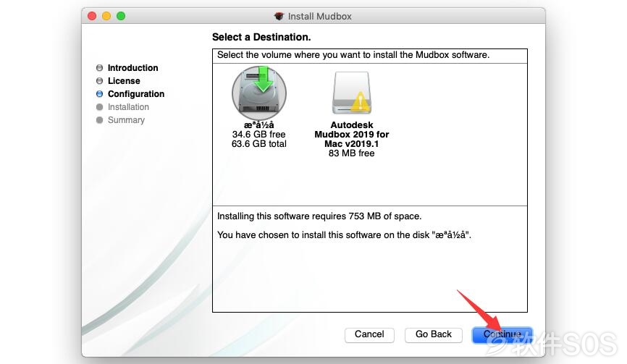The height and width of the screenshot is (364, 627).
Task: Click the Mudbox icon in the title bar
Action: pyautogui.click(x=279, y=17)
